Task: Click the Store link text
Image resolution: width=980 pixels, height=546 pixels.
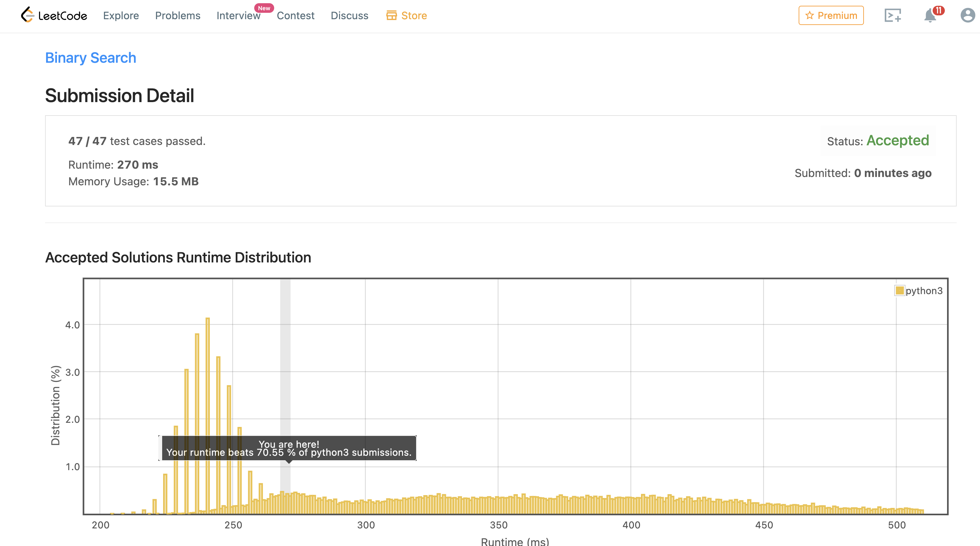Action: tap(414, 16)
